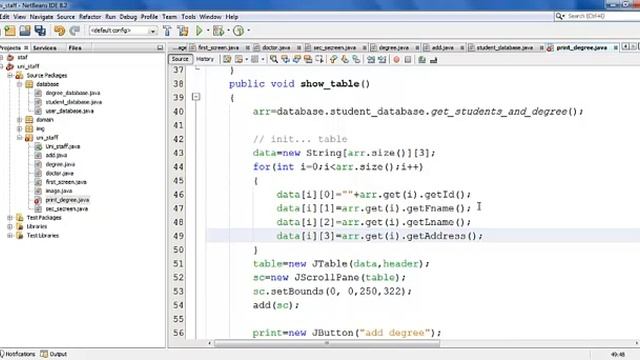This screenshot has width=640, height=360.
Task: Click the Search input field
Action: pos(602,16)
